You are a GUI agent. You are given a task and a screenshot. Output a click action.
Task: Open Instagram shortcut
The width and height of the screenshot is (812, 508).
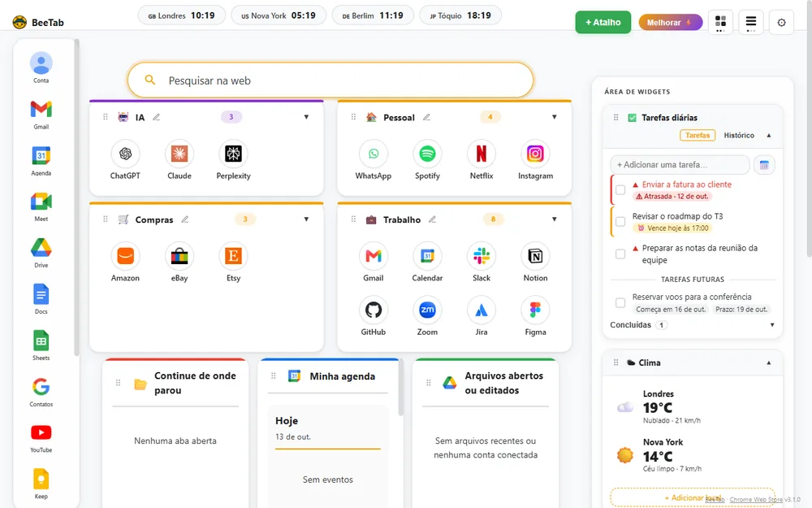(x=535, y=154)
